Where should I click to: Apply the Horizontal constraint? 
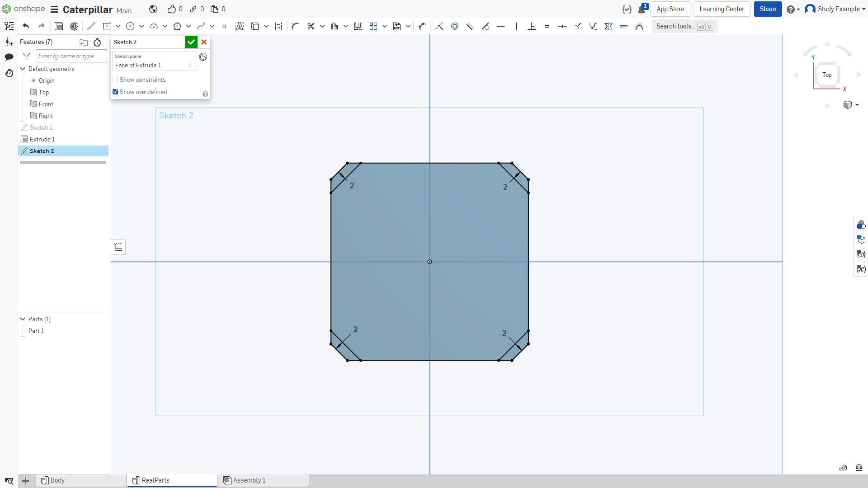(501, 26)
